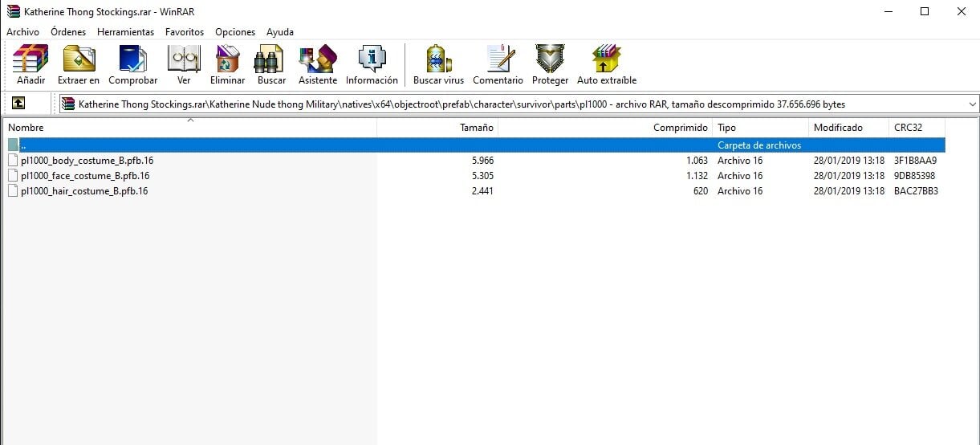
Task: Select file pl1000_face_costume_B.pfb.16
Action: pos(85,176)
